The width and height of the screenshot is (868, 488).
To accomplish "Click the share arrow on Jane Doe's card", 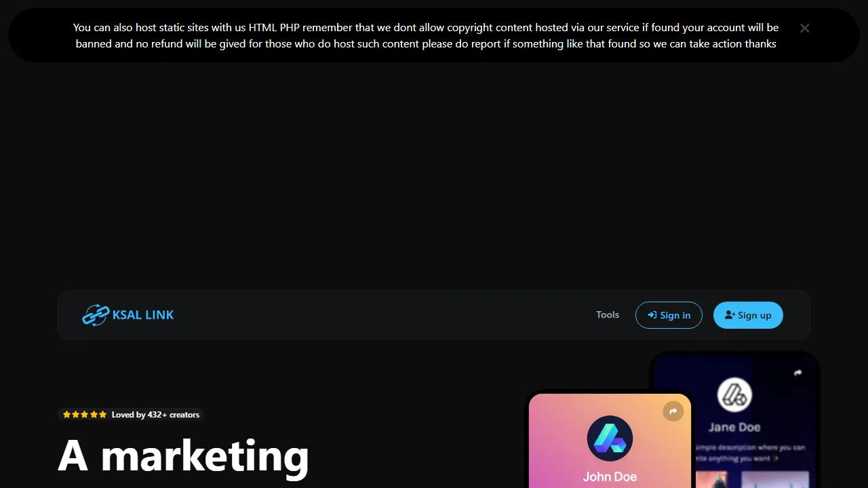I will [797, 373].
